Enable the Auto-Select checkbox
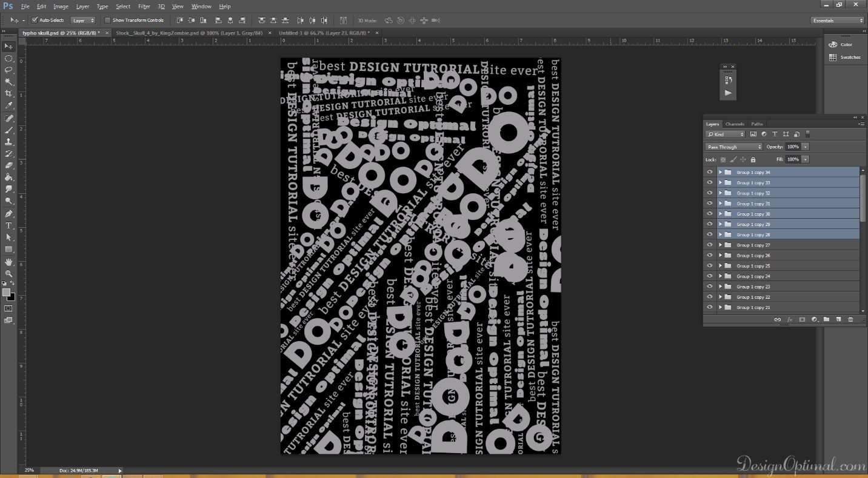Image resolution: width=868 pixels, height=478 pixels. [x=35, y=20]
